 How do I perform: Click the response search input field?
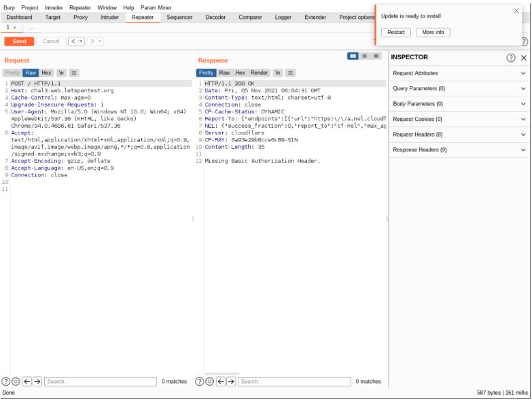292,382
